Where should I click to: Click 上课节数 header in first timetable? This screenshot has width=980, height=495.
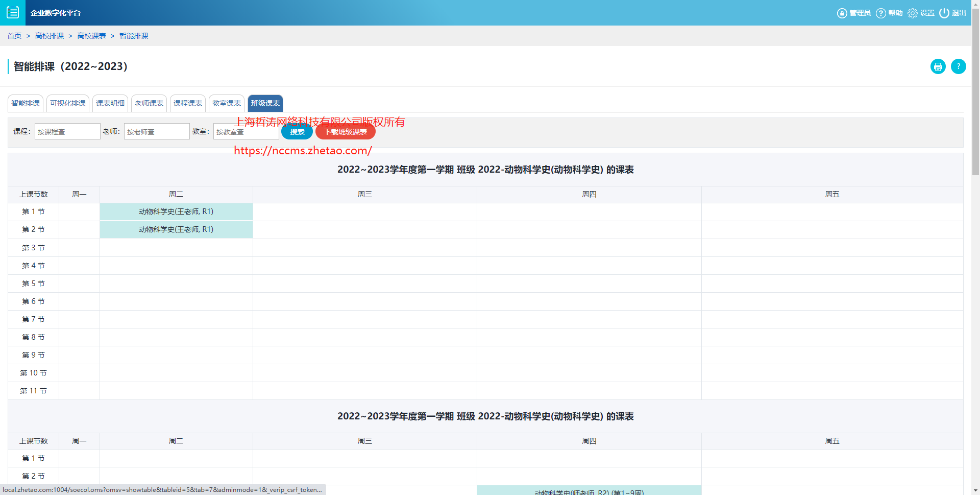(x=34, y=194)
